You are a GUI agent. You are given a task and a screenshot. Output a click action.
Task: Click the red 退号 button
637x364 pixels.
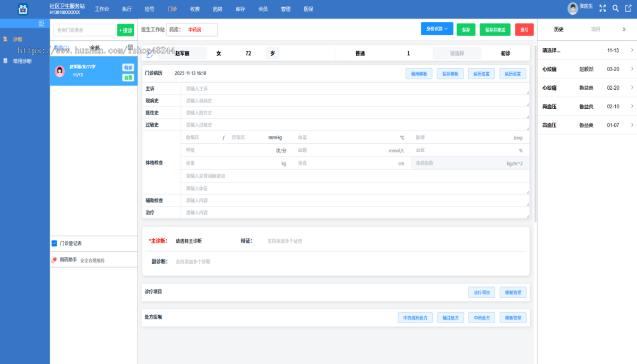pos(524,30)
